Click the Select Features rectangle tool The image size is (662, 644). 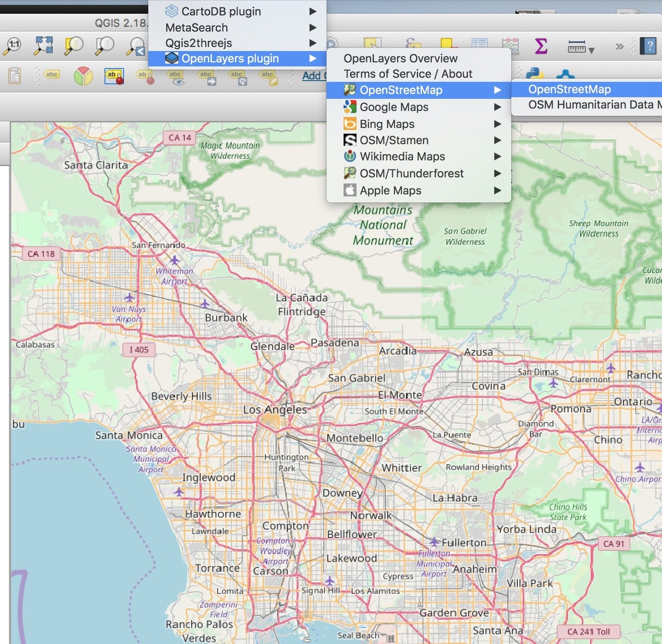point(372,43)
